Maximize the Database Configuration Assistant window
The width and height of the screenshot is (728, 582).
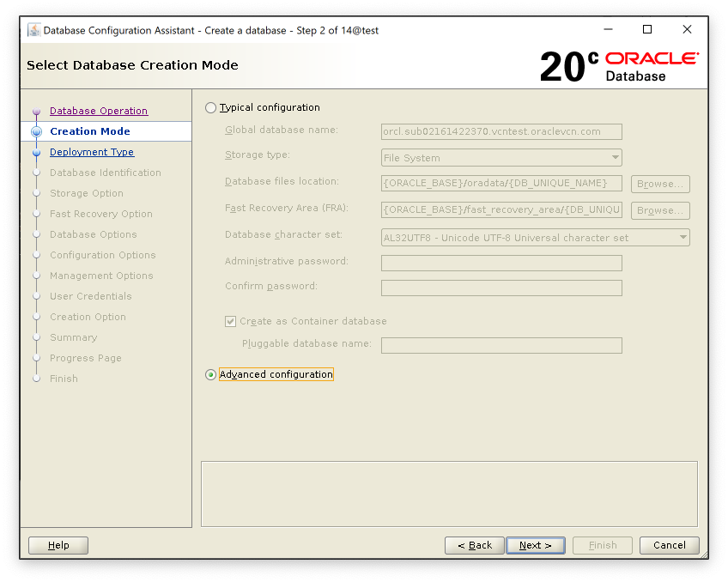click(x=647, y=30)
